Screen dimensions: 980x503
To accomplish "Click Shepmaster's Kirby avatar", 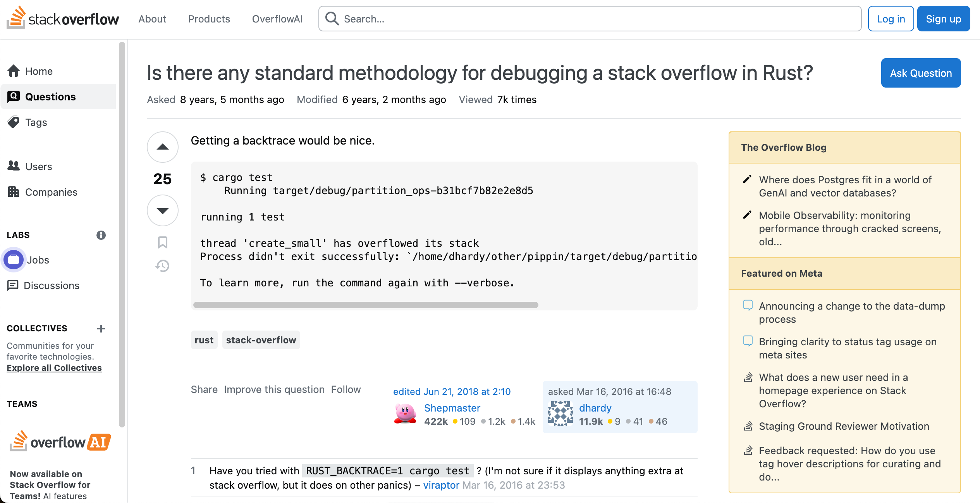I will point(405,414).
